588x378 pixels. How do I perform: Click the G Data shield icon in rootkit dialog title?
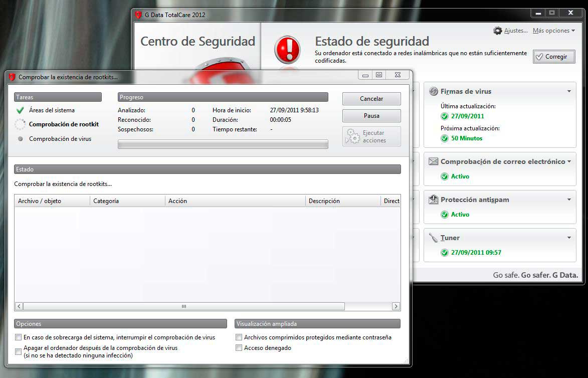(12, 77)
